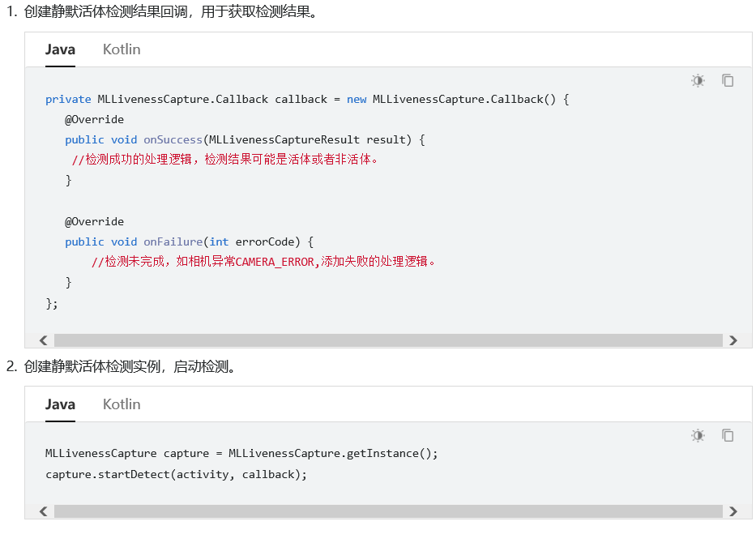Click the red CAMERA_ERROR comment line

coord(263,262)
